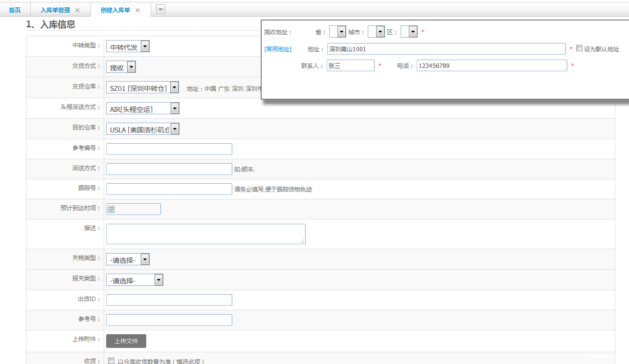Screen dimensions: 629x364
Task: Close the 入库单管理 tab
Action: click(x=77, y=10)
